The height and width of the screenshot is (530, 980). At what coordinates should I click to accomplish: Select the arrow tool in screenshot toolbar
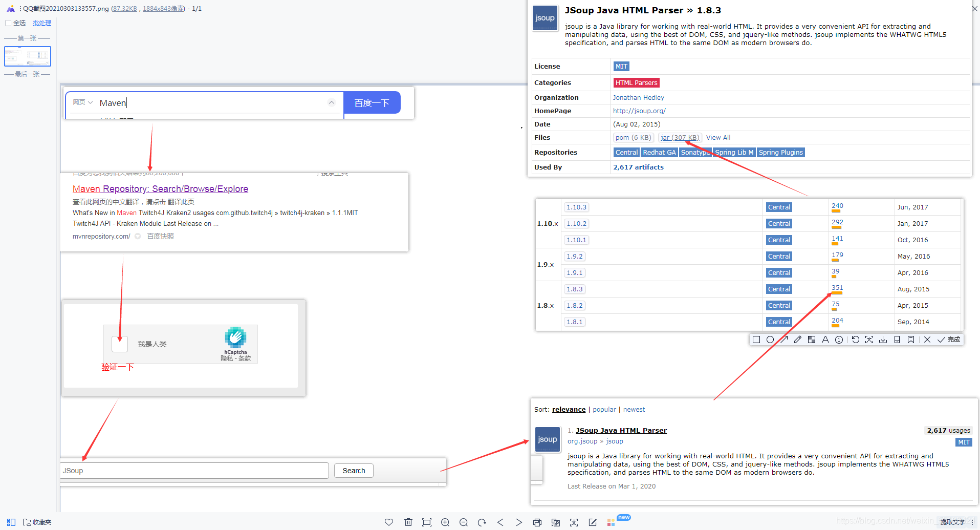click(x=784, y=340)
